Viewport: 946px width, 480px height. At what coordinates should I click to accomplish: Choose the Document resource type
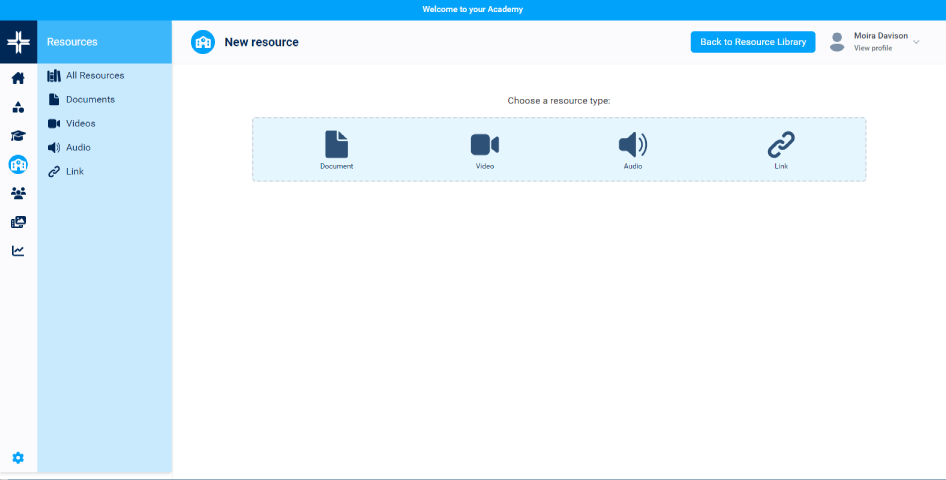click(x=337, y=148)
